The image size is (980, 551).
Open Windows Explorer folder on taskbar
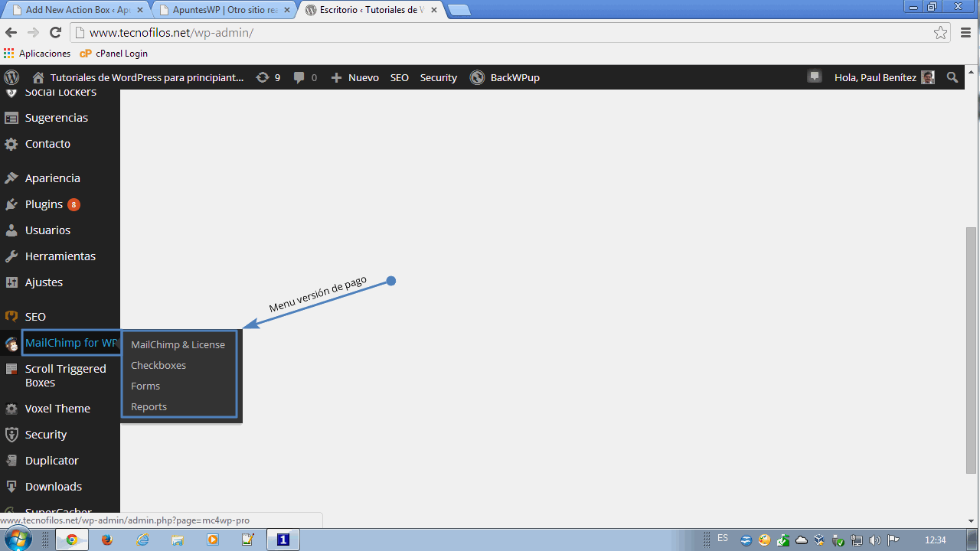[x=178, y=540]
